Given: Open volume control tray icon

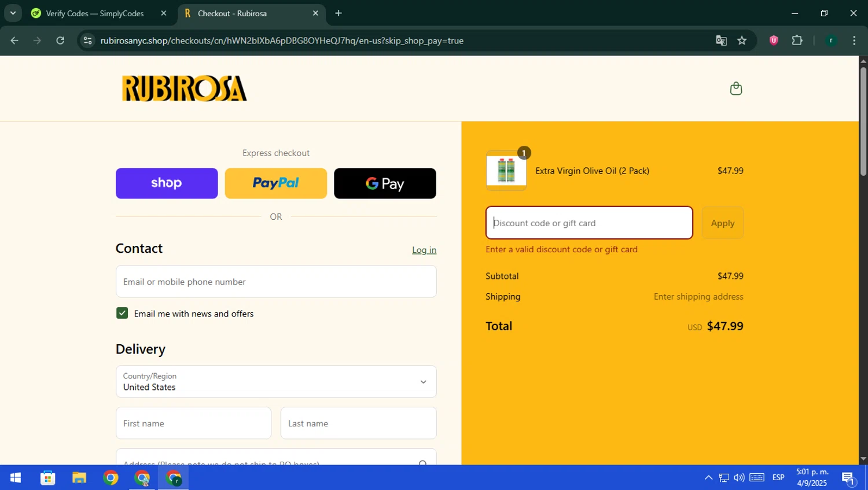Looking at the screenshot, I should click(x=740, y=478).
